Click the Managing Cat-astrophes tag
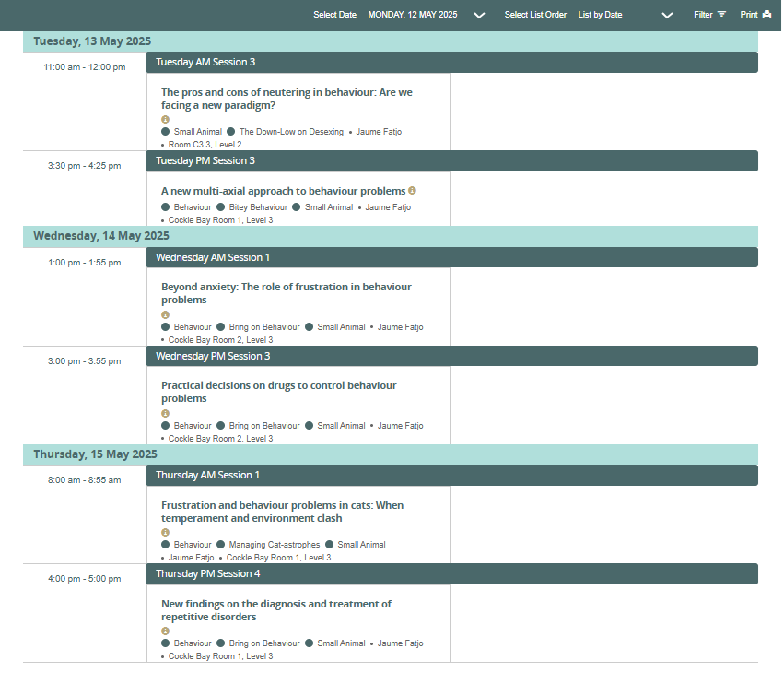The image size is (784, 684). click(x=273, y=545)
